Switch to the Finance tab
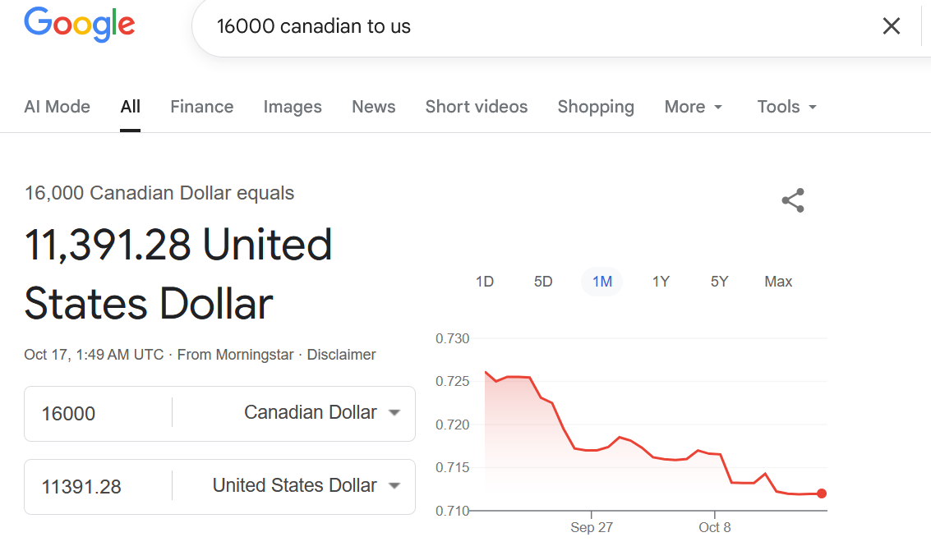 [201, 107]
